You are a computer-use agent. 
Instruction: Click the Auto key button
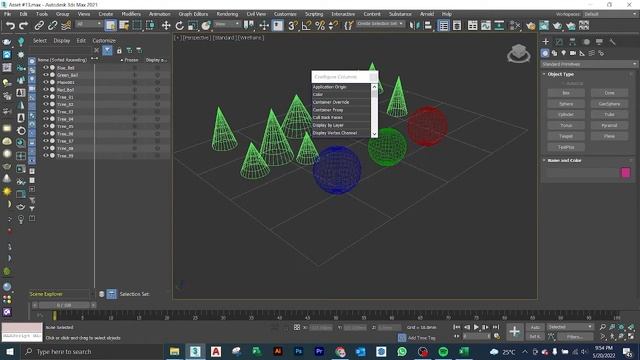[x=535, y=327]
